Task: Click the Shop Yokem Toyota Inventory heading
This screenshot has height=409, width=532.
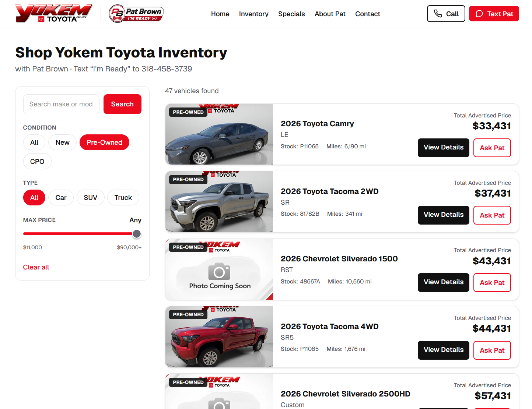Action: point(121,53)
